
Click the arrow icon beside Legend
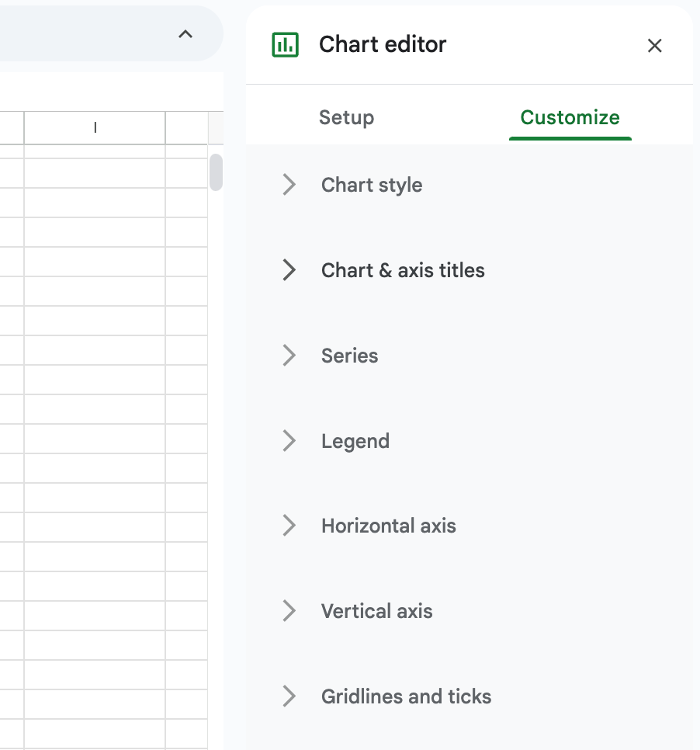point(289,441)
